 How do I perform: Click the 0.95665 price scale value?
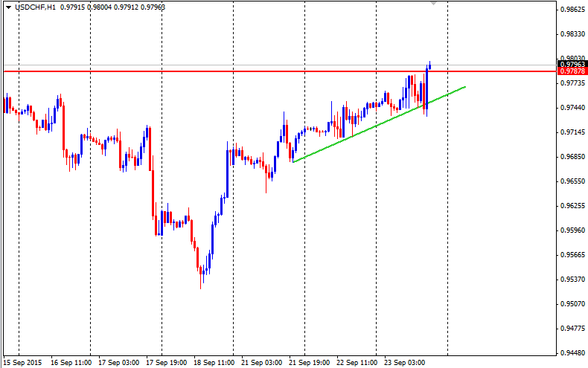pyautogui.click(x=572, y=255)
